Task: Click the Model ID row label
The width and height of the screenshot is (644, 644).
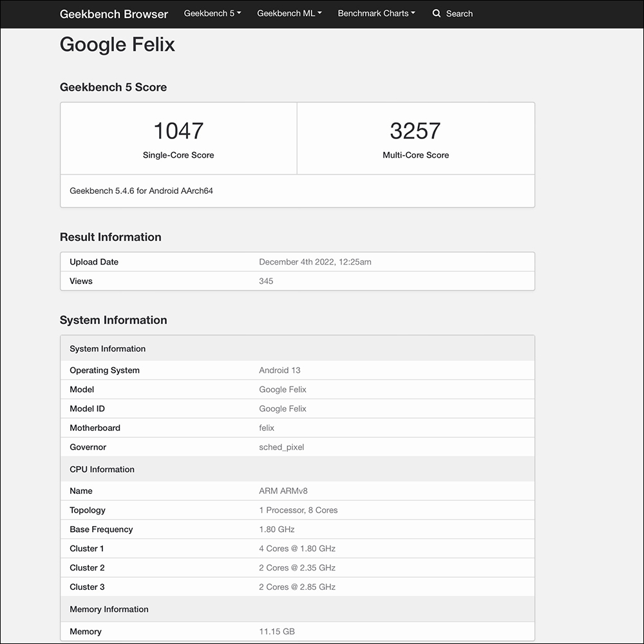Action: click(87, 409)
